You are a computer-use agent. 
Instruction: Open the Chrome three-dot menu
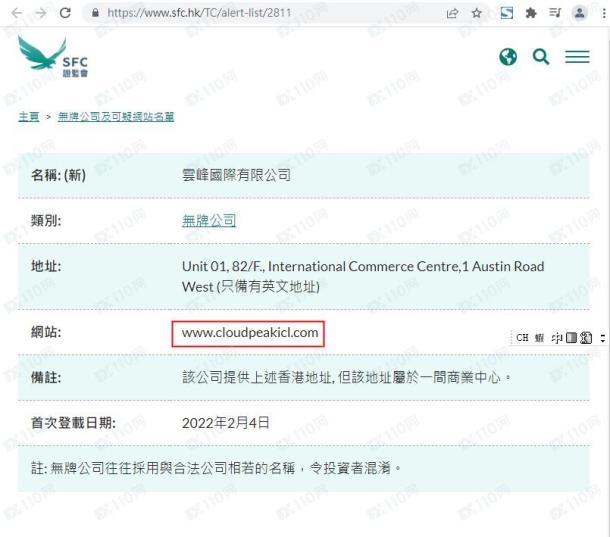tap(600, 13)
